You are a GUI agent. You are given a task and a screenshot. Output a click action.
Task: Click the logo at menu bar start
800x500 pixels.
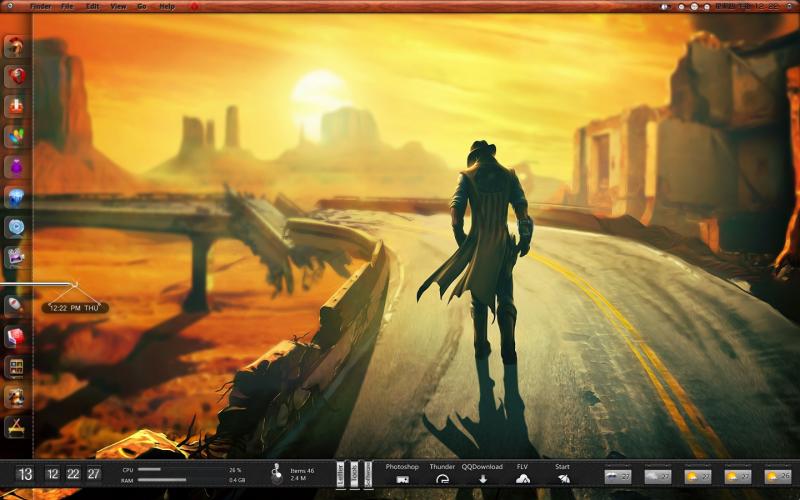click(x=9, y=6)
